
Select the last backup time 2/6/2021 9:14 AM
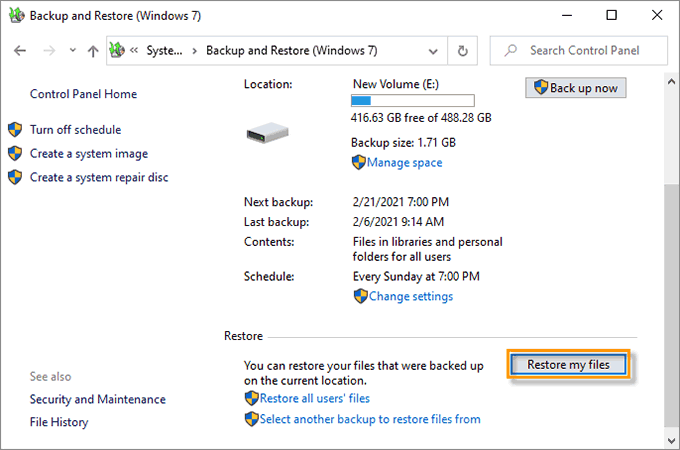[398, 222]
